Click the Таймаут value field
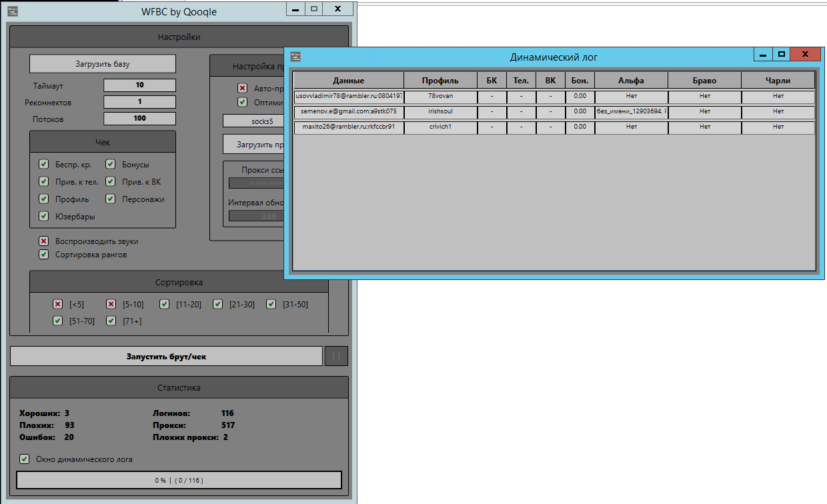This screenshot has height=504, width=827. [139, 85]
